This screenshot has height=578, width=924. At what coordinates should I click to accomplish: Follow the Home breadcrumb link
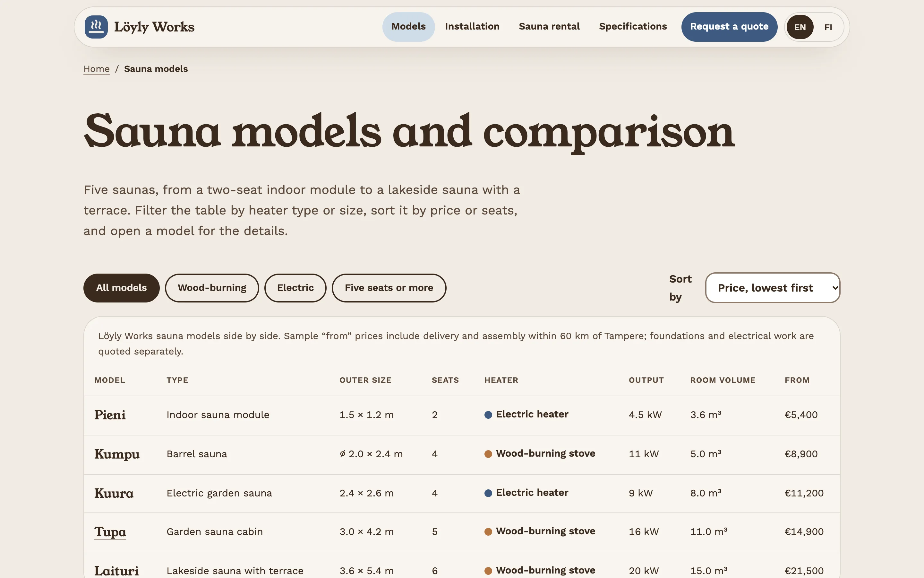(x=96, y=69)
